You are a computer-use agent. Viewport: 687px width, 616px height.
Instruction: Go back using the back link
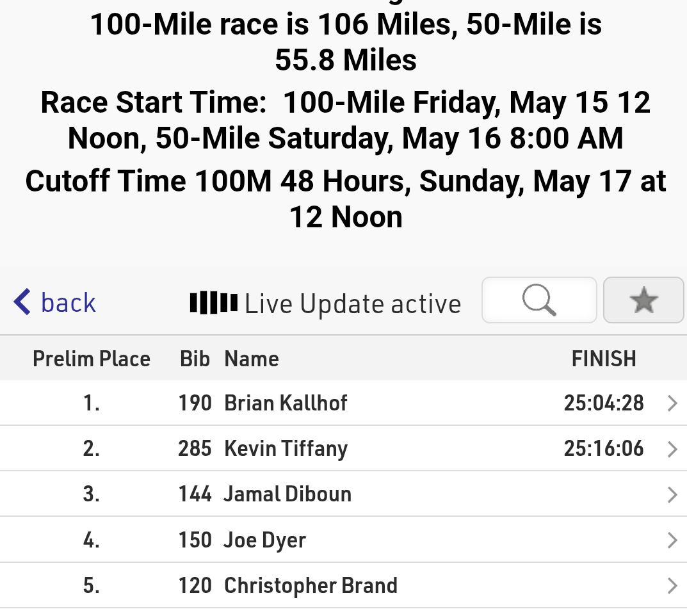tap(54, 302)
